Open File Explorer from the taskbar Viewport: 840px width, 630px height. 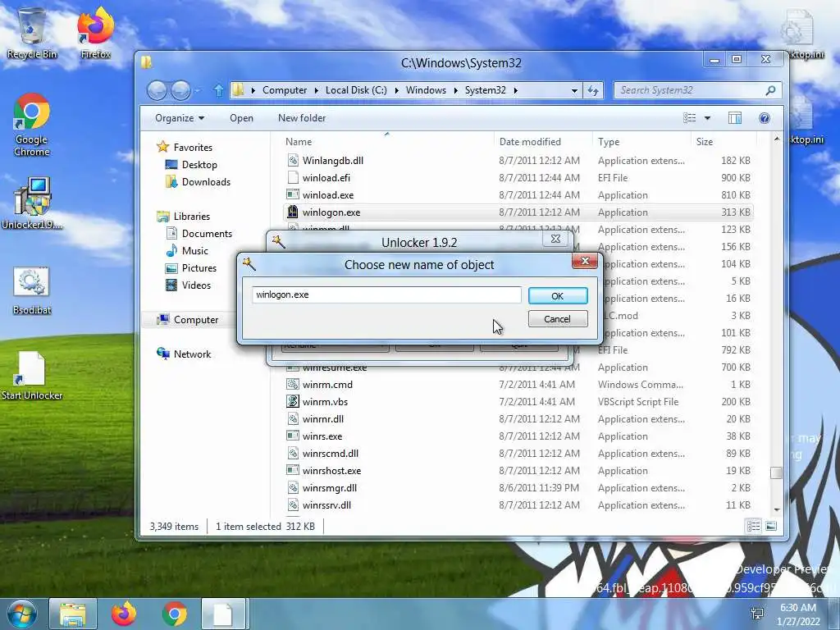[73, 614]
